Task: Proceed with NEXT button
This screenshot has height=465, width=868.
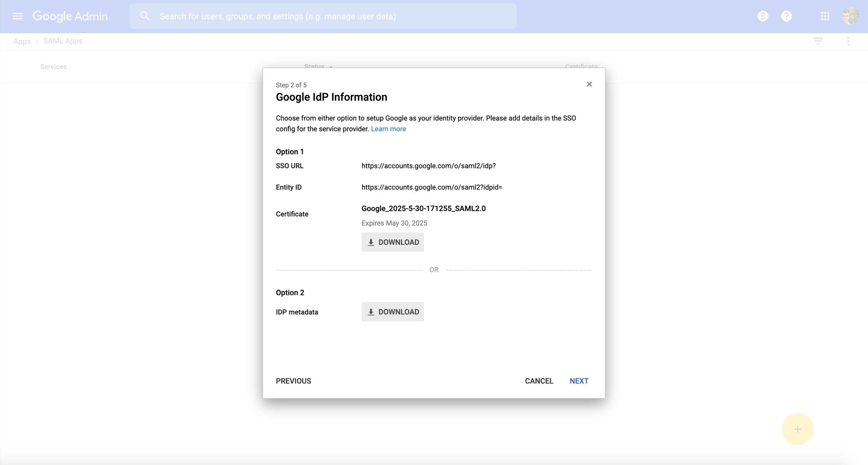Action: pyautogui.click(x=579, y=381)
